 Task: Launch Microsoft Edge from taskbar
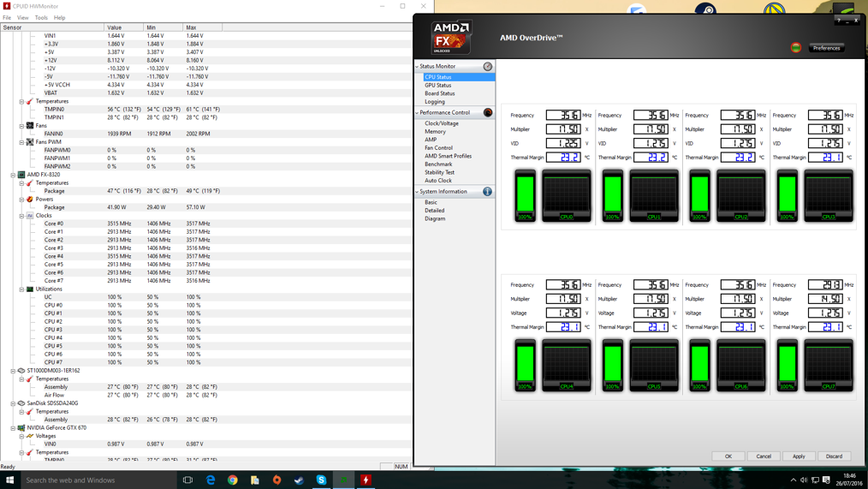[211, 480]
